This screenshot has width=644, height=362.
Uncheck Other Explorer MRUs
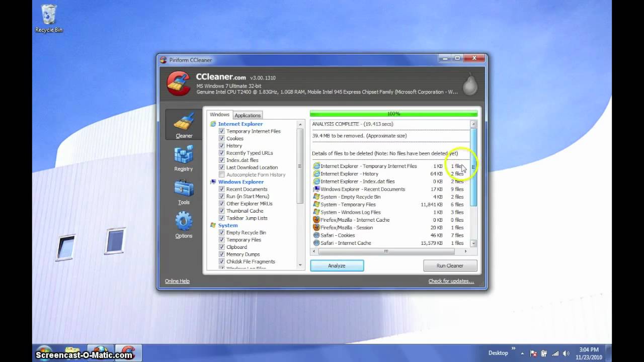pyautogui.click(x=222, y=204)
